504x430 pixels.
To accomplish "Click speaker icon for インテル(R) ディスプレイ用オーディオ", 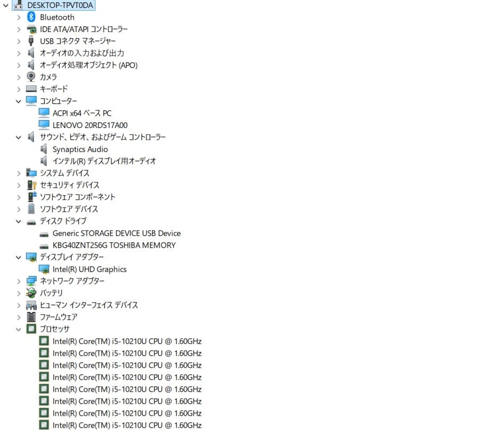I will (44, 161).
